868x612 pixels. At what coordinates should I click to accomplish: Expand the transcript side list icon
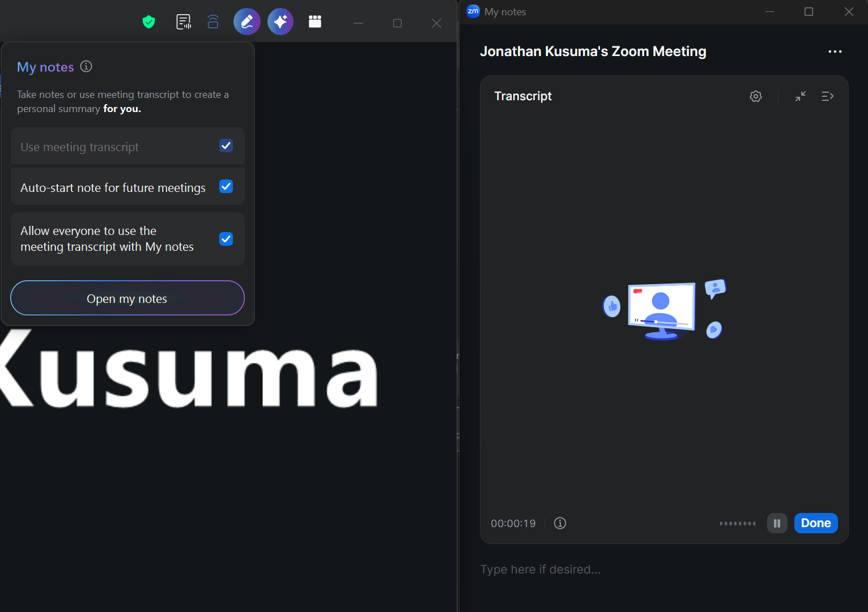[828, 96]
